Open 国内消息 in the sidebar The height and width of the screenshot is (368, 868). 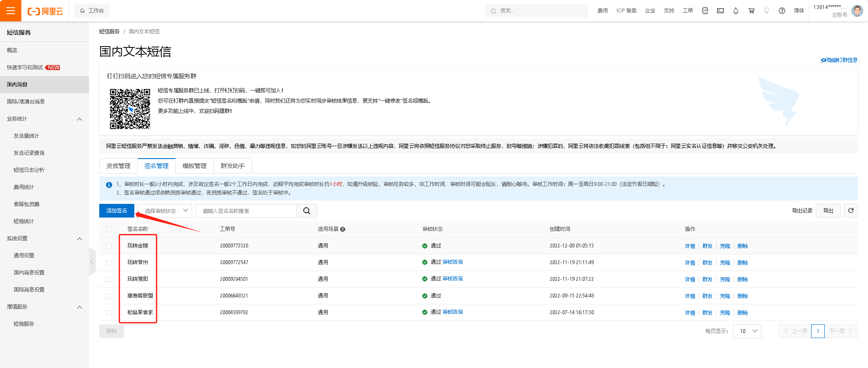[x=44, y=85]
